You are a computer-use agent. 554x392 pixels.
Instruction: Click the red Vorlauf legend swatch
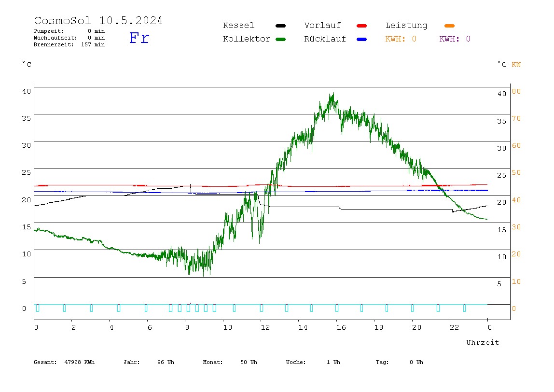[362, 26]
